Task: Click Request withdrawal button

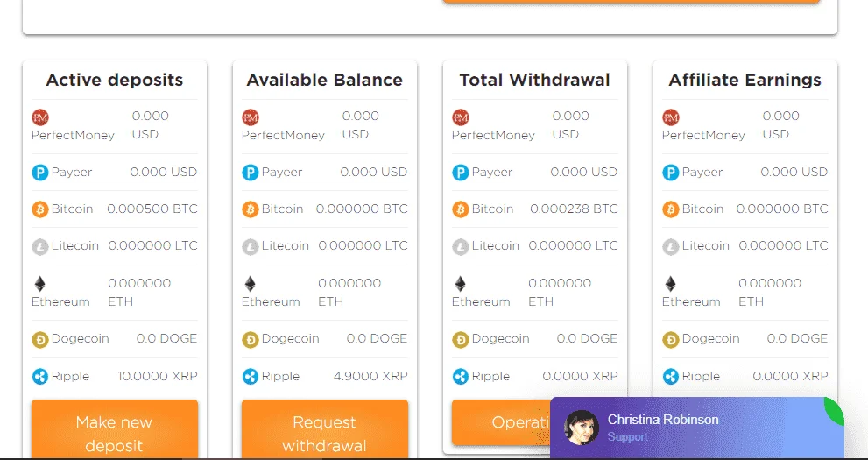Action: tap(325, 429)
